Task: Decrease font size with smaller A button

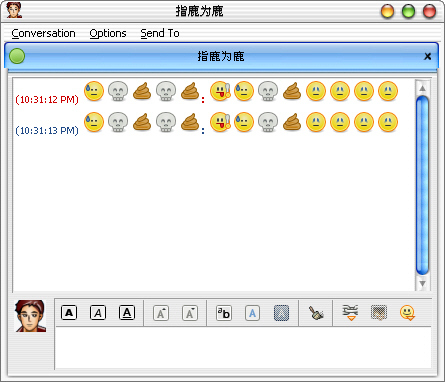Action: coord(190,313)
